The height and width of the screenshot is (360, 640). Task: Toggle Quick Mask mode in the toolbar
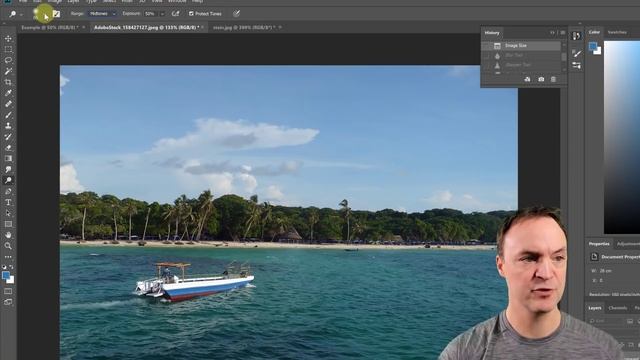[8, 291]
